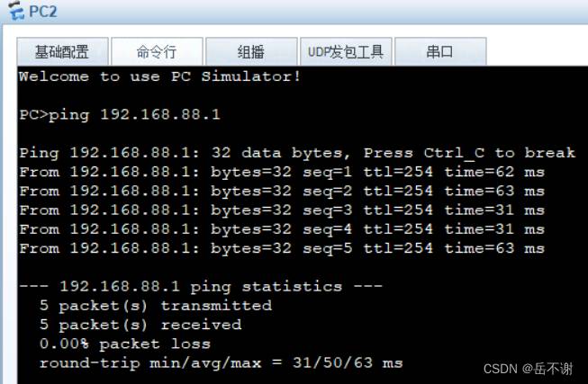
Task: Open the 基础配置 tab
Action: click(x=63, y=51)
